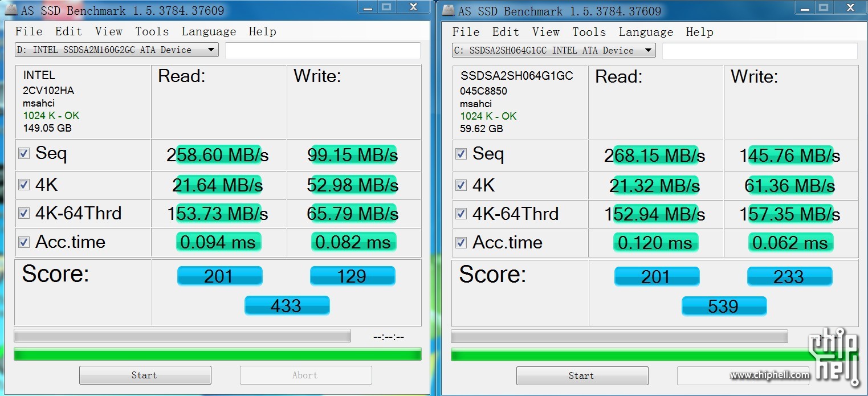Uncheck the 4K-64Thrd test in the C: drive window

pos(461,214)
